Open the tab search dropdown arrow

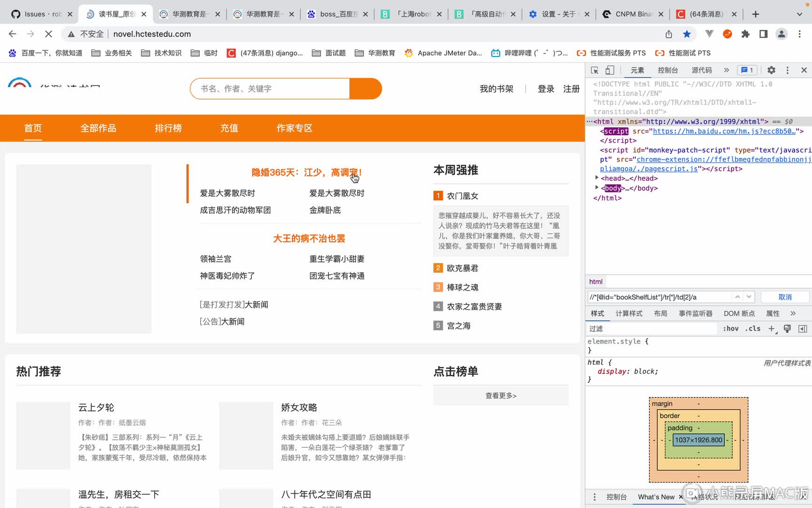pyautogui.click(x=799, y=14)
